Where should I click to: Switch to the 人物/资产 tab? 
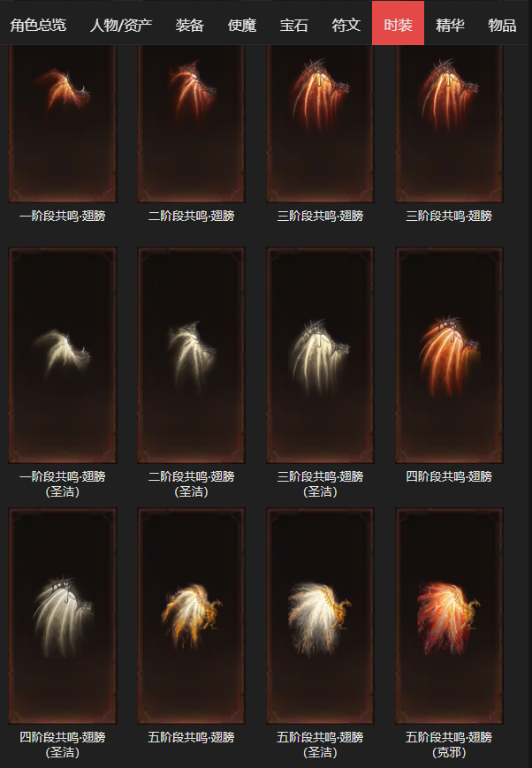click(121, 25)
